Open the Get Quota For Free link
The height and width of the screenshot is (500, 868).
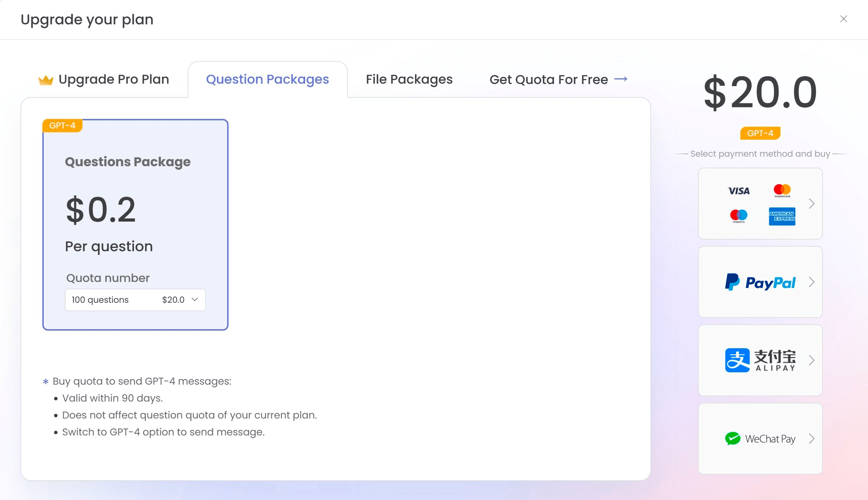(x=558, y=79)
